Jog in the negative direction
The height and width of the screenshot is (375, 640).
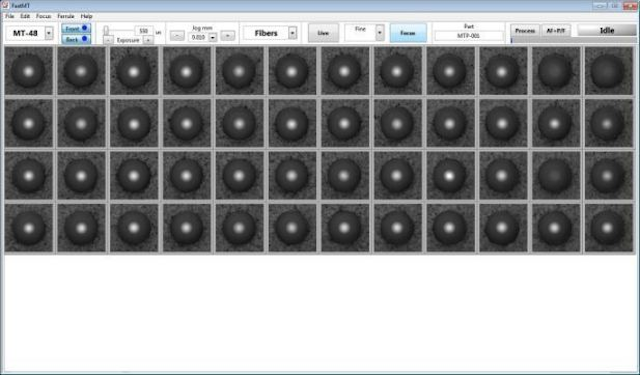coord(177,36)
